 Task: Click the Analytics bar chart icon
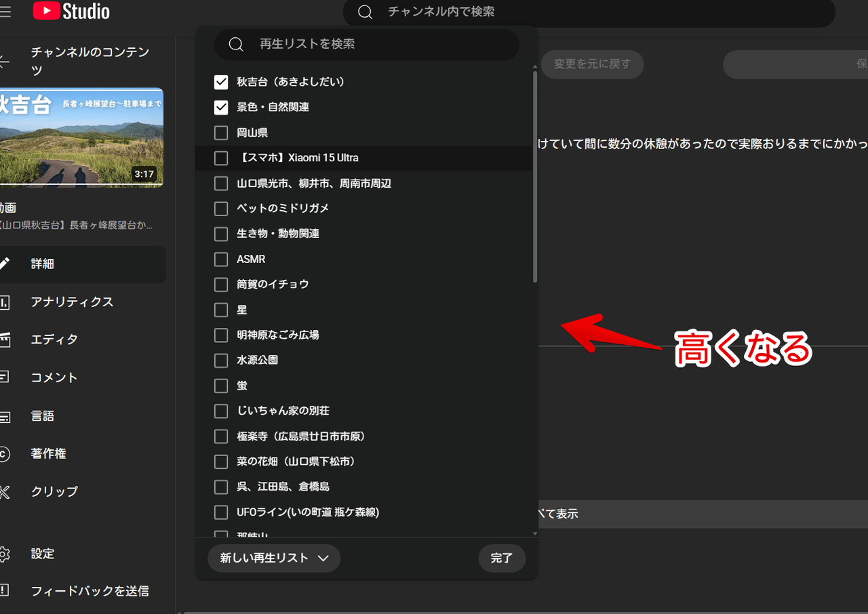click(4, 302)
